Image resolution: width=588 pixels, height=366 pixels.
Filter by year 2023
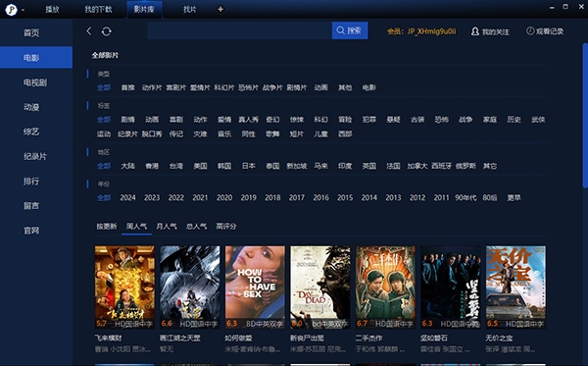click(152, 198)
